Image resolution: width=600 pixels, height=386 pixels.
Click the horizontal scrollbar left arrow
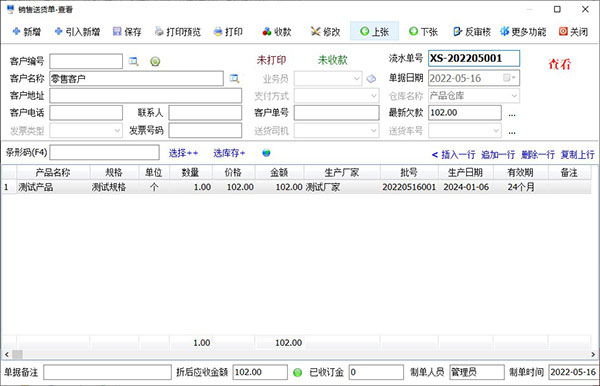7,355
